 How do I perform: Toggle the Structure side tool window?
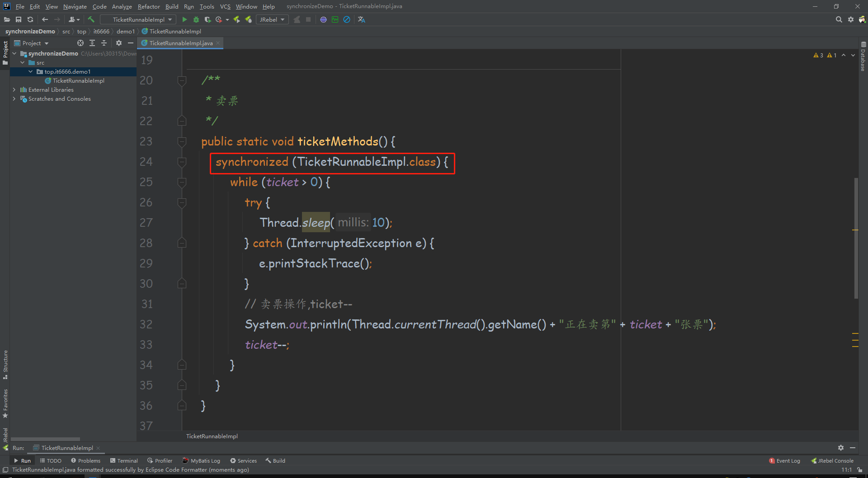coord(5,364)
